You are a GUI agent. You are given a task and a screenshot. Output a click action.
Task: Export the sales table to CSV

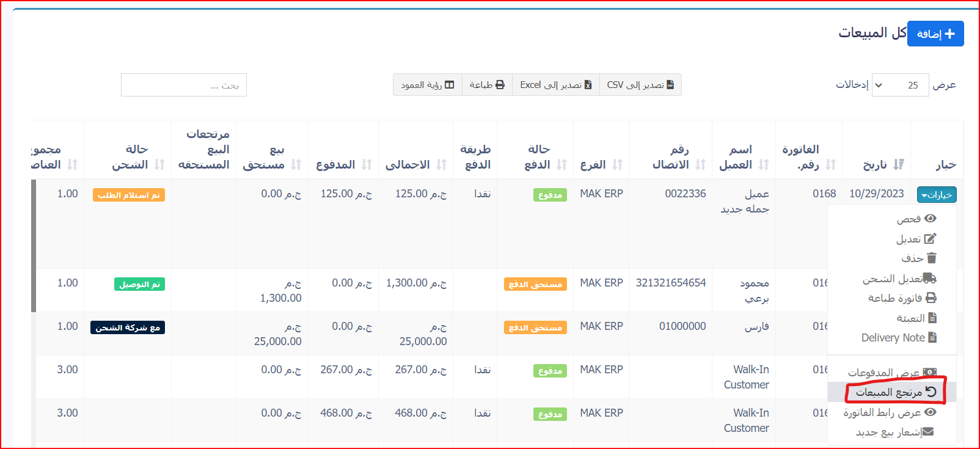click(x=640, y=85)
